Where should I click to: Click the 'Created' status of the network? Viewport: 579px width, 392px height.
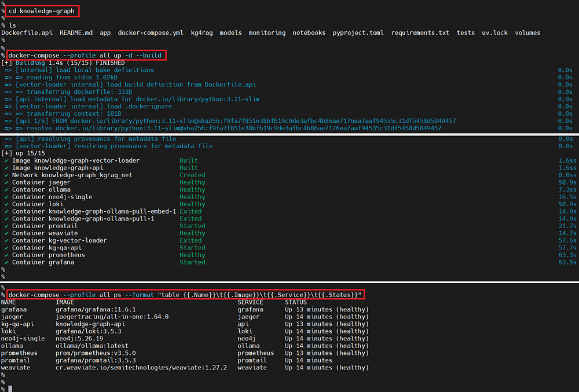tap(192, 175)
